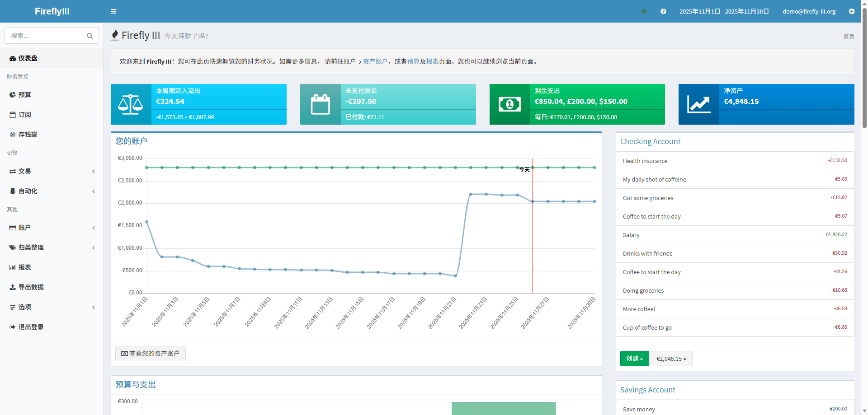Open the budgets (预算) sidebar item
868x415 pixels.
click(x=24, y=95)
